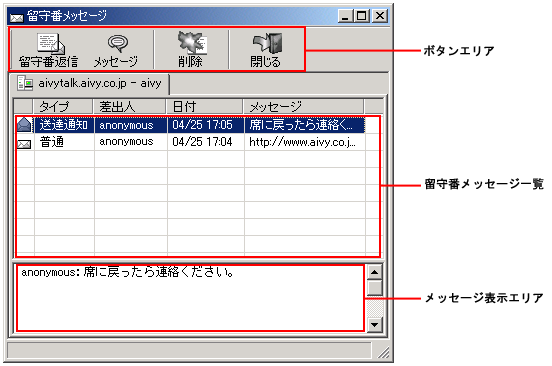Close the 留守番メッセージ window with X
Screen dimensions: 552x366
[380, 16]
